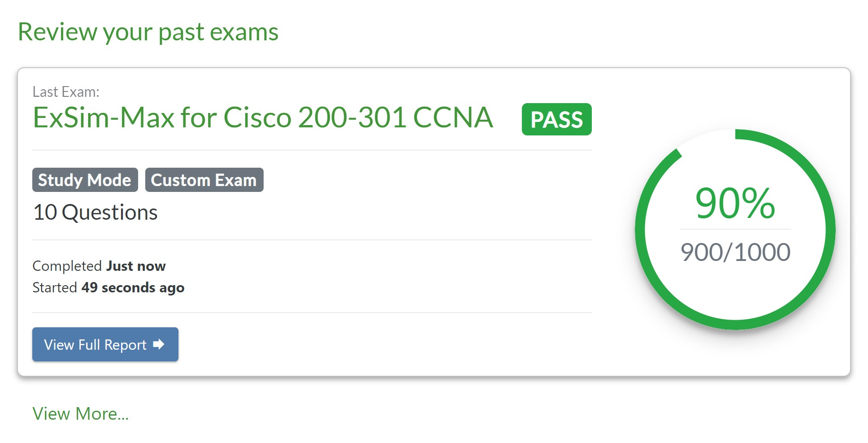
Task: Click the arrow icon on View Full Report
Action: (159, 344)
